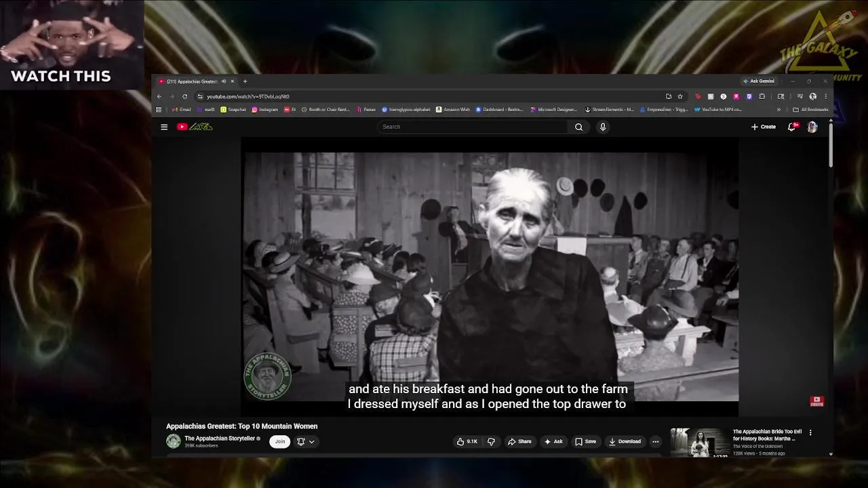Close the Appalachias Greatest tab
Image resolution: width=868 pixels, height=488 pixels.
click(x=233, y=81)
